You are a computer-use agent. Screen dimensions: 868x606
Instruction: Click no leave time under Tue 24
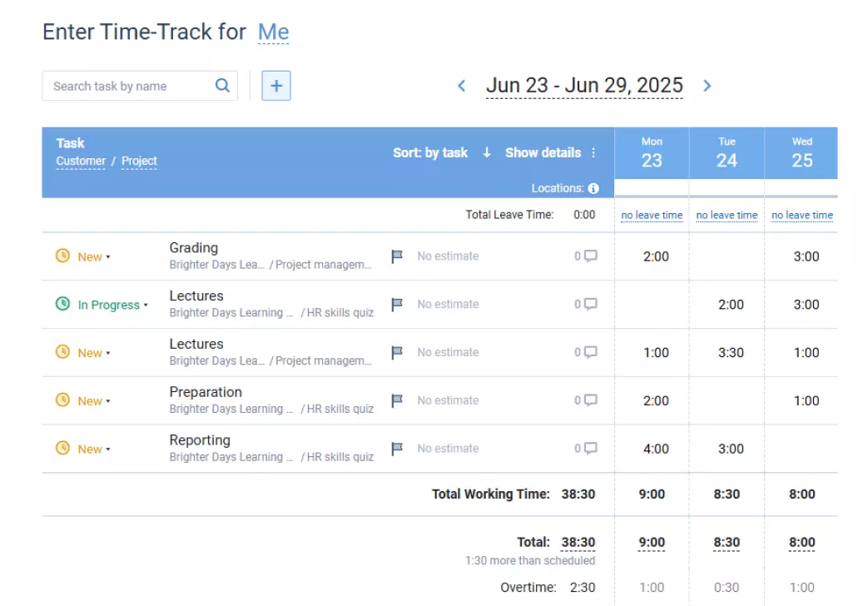coord(727,215)
